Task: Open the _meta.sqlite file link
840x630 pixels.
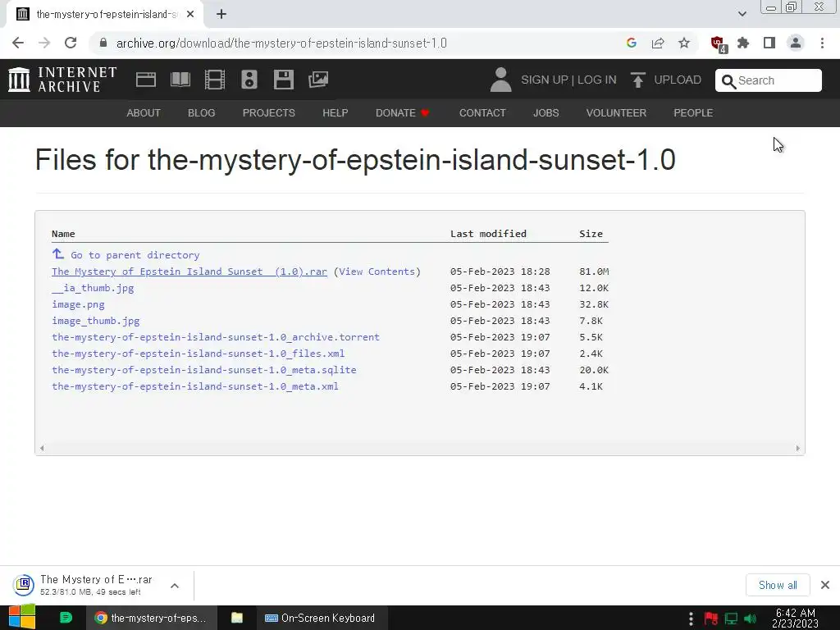Action: point(204,370)
